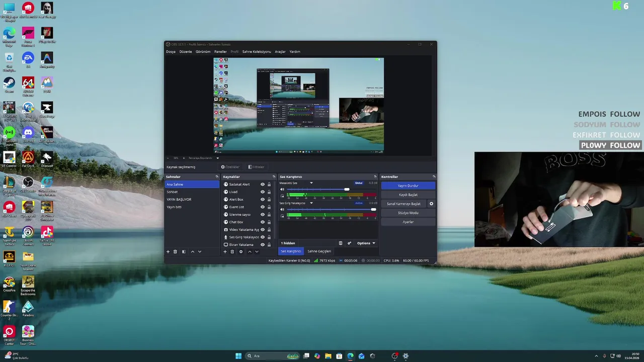Image resolution: width=644 pixels, height=362 pixels.
Task: Expand the Ses Giriş Yakalayıcısı mixer dropdown arrow
Action: coord(311,203)
